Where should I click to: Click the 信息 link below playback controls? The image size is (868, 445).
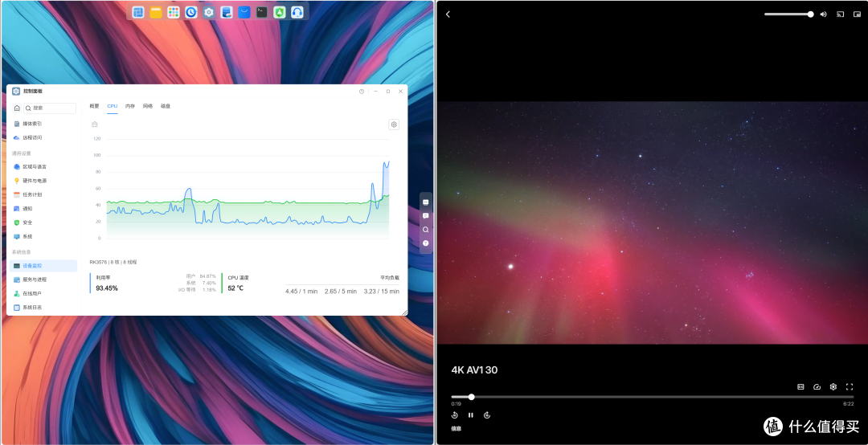[x=457, y=428]
